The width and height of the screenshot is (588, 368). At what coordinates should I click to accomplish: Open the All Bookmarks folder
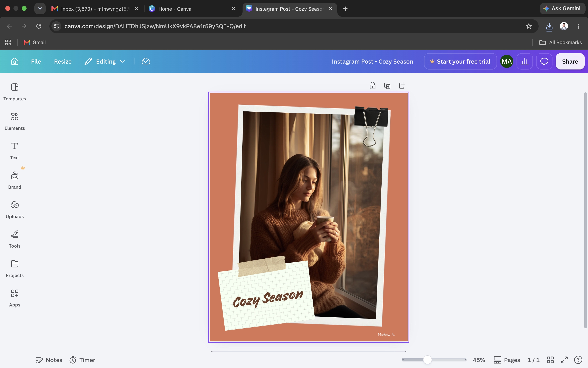(561, 42)
